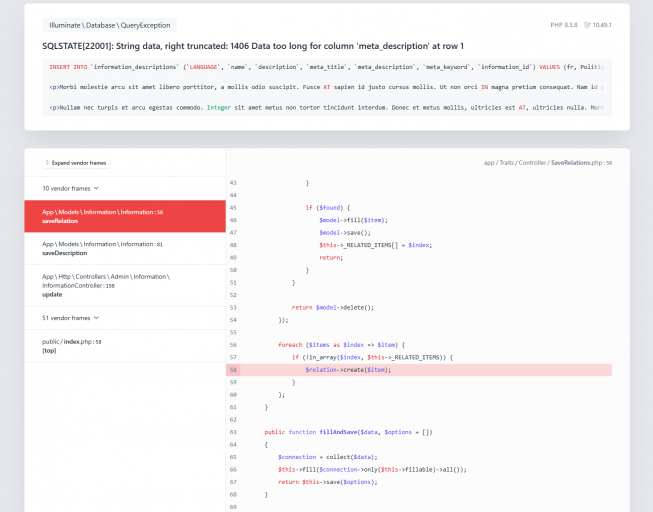The image size is (653, 512).
Task: Open the InformationController update frame
Action: [125, 285]
